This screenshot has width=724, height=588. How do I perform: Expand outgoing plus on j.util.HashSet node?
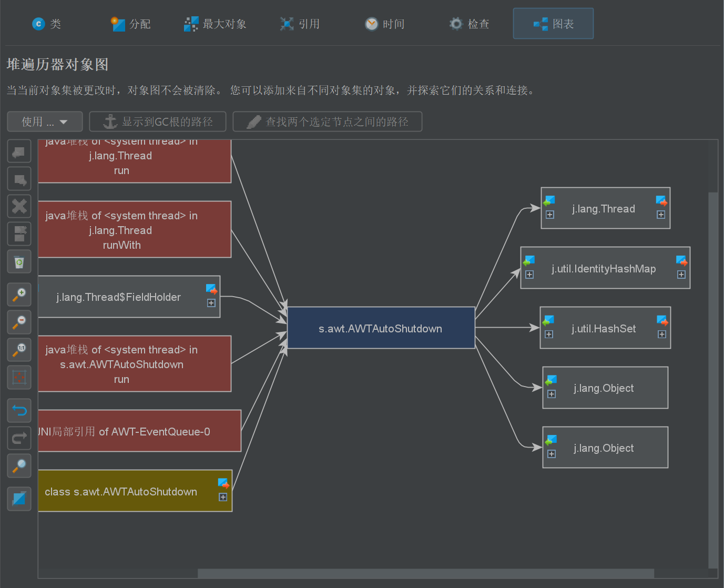tap(662, 334)
